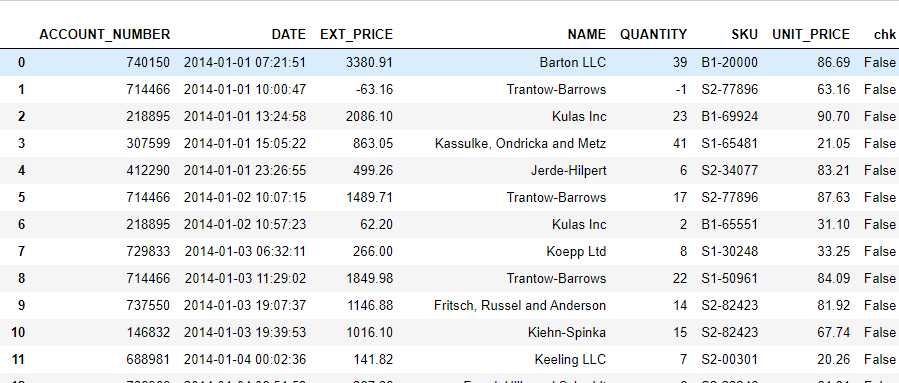This screenshot has height=383, width=899.
Task: Select the NAME column header
Action: [587, 34]
